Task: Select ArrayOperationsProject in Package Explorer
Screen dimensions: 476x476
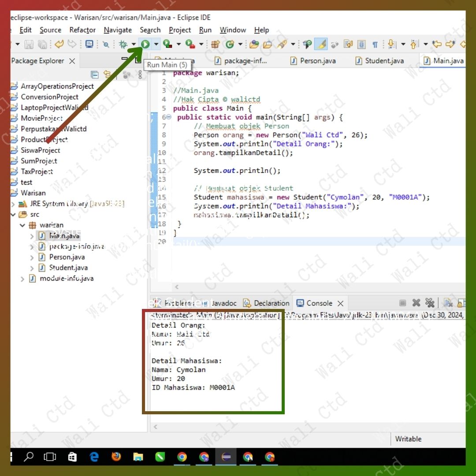Action: (x=57, y=86)
